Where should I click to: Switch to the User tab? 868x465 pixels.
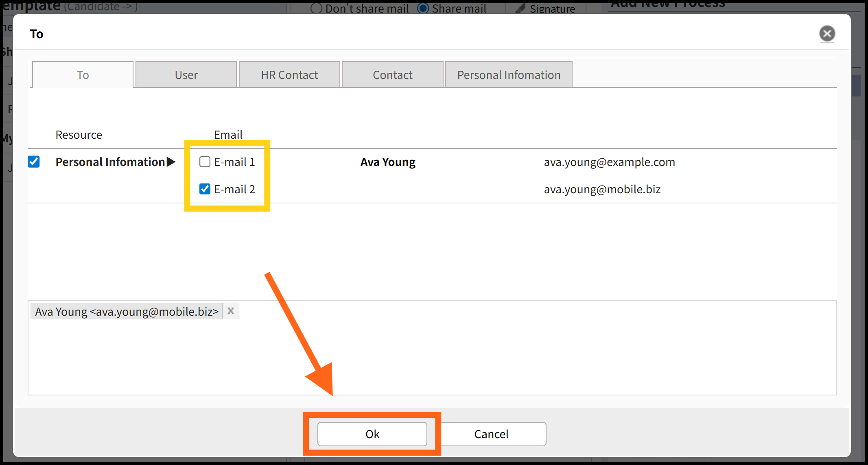click(x=186, y=75)
